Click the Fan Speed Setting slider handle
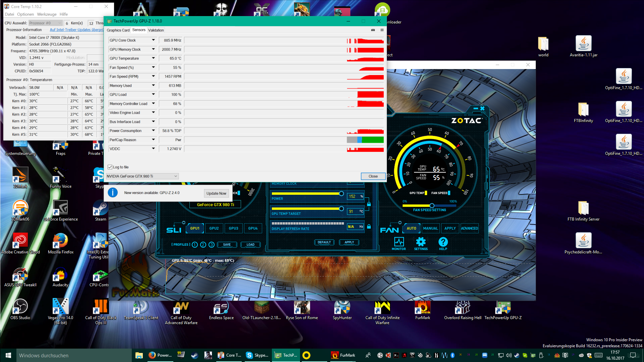Screen dimensions: 644x362 tap(432, 205)
